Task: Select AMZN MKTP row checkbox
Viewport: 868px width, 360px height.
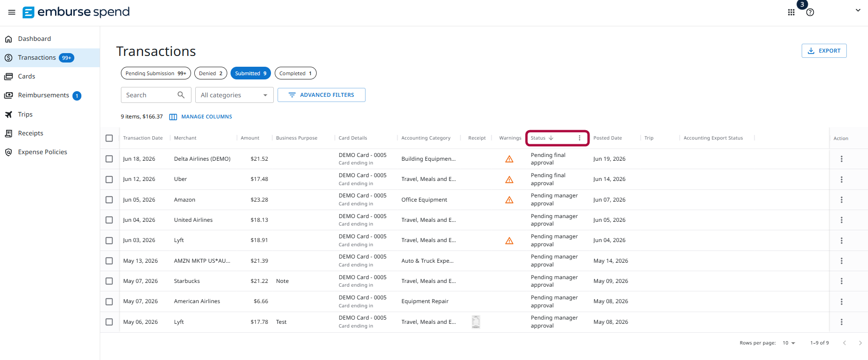Action: coord(109,261)
